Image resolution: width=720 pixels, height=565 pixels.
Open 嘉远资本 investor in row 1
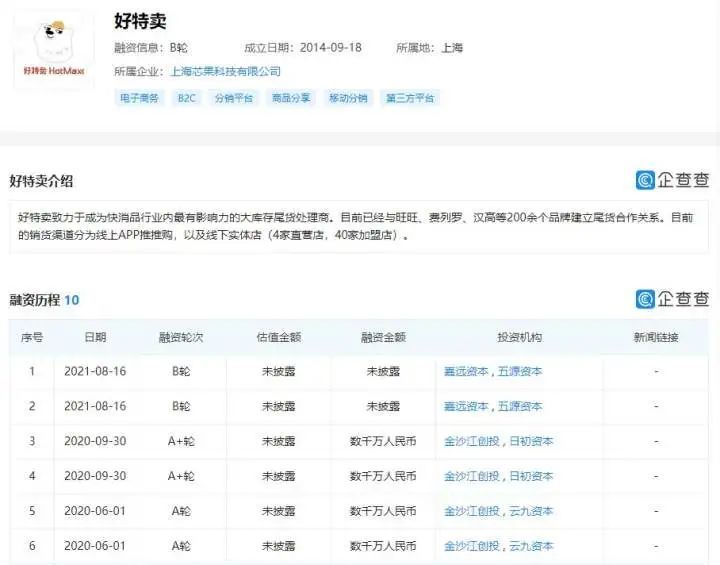[466, 371]
